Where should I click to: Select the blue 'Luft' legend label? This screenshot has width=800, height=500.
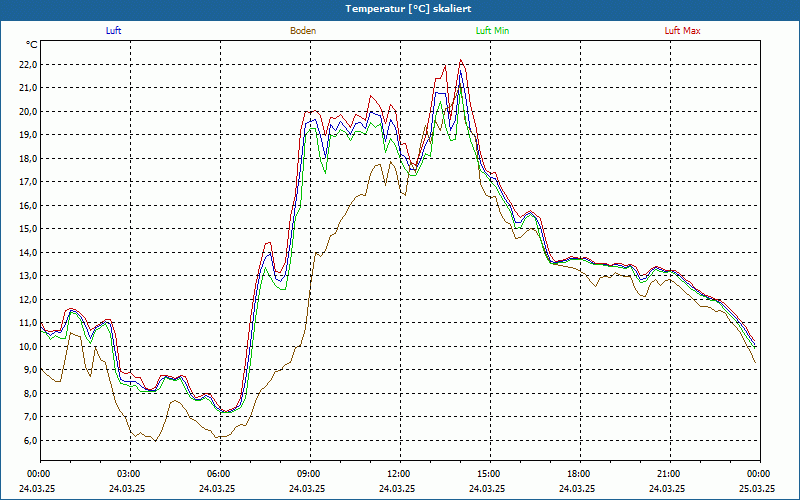(113, 31)
